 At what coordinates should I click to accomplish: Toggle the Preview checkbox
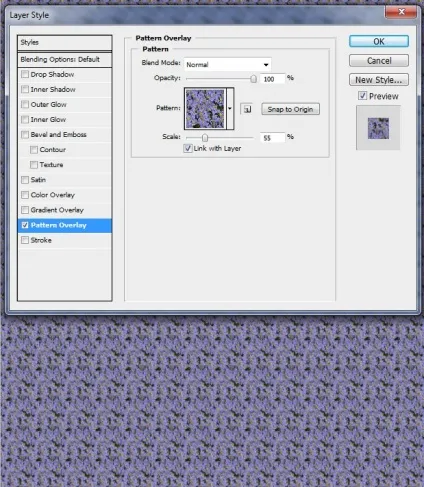click(x=362, y=96)
